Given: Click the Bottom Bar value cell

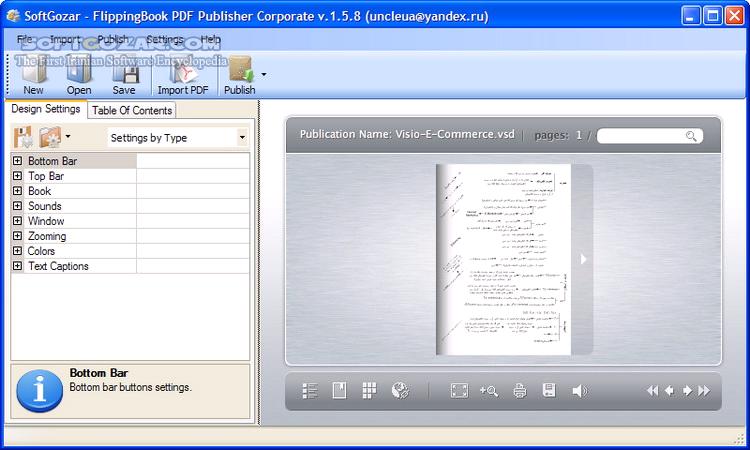Looking at the screenshot, I should click(193, 161).
